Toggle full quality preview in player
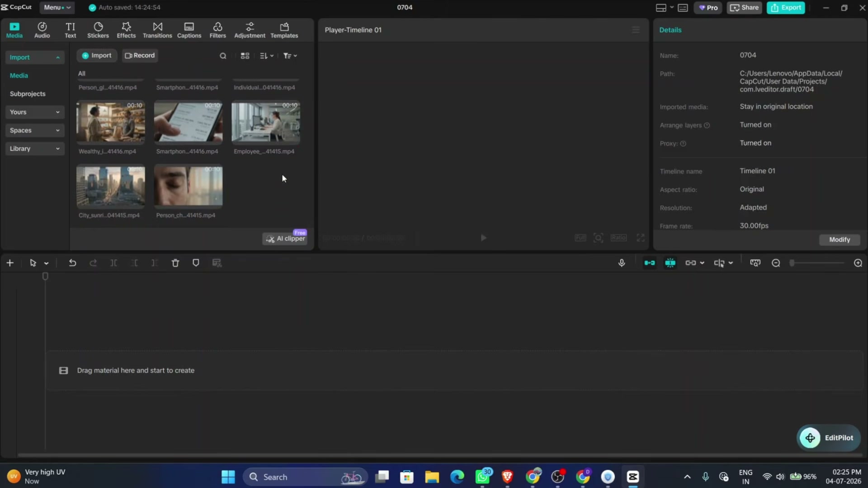This screenshot has height=488, width=868. [x=580, y=238]
